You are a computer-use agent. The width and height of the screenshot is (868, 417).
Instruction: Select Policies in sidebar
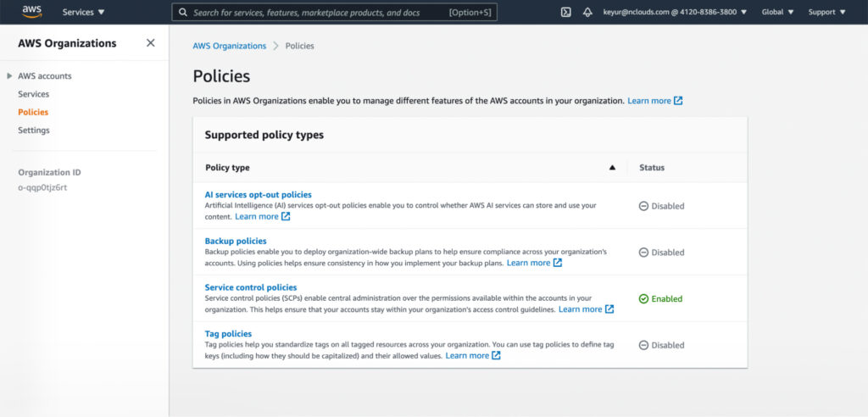[x=33, y=113]
